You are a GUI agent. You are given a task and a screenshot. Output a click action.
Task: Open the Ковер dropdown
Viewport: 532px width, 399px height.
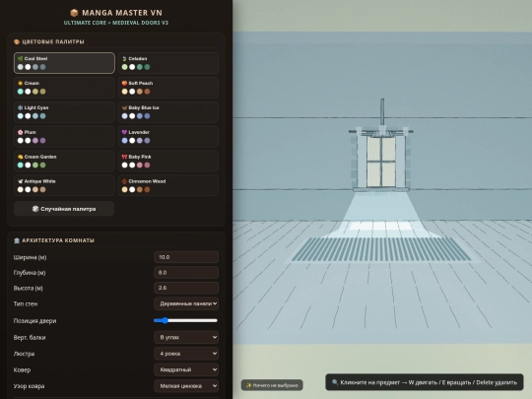pos(186,369)
